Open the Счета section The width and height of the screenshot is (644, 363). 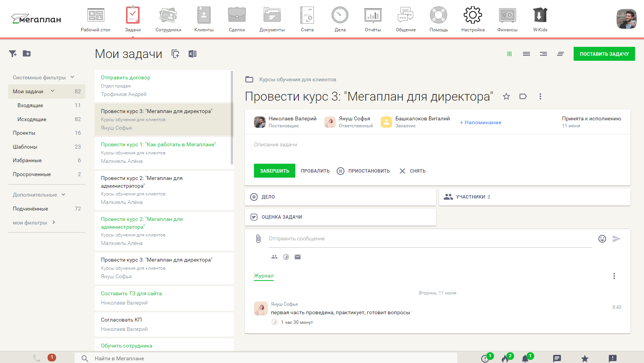307,19
